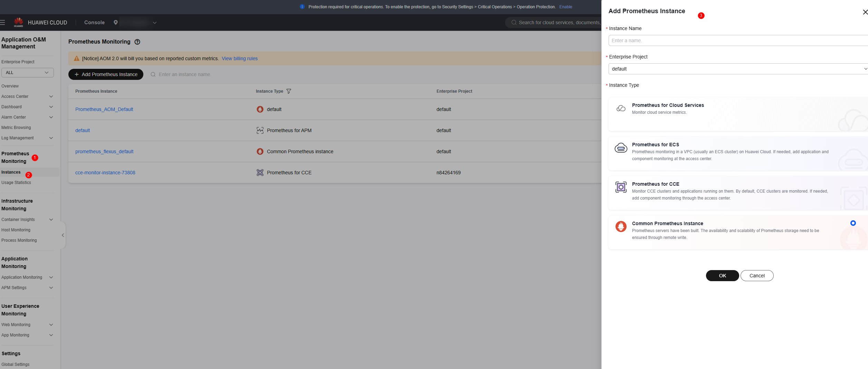Open View billing rules link

[x=240, y=58]
